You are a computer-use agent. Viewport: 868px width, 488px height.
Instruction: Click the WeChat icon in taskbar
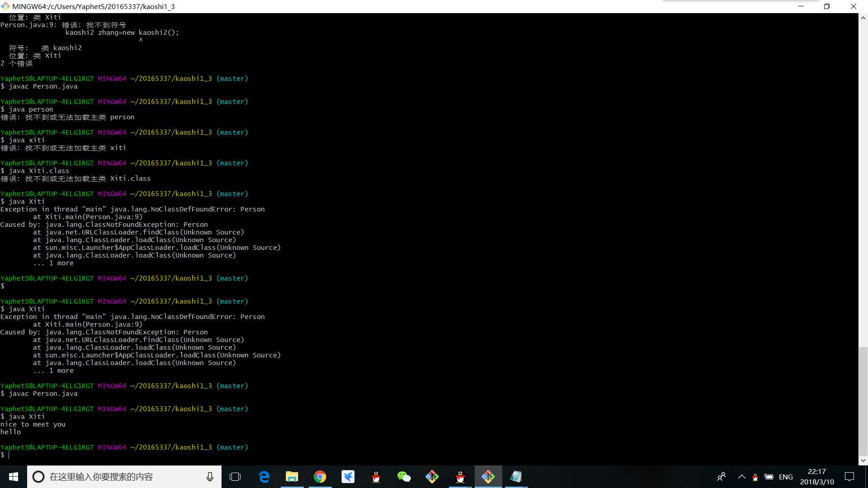pyautogui.click(x=404, y=477)
